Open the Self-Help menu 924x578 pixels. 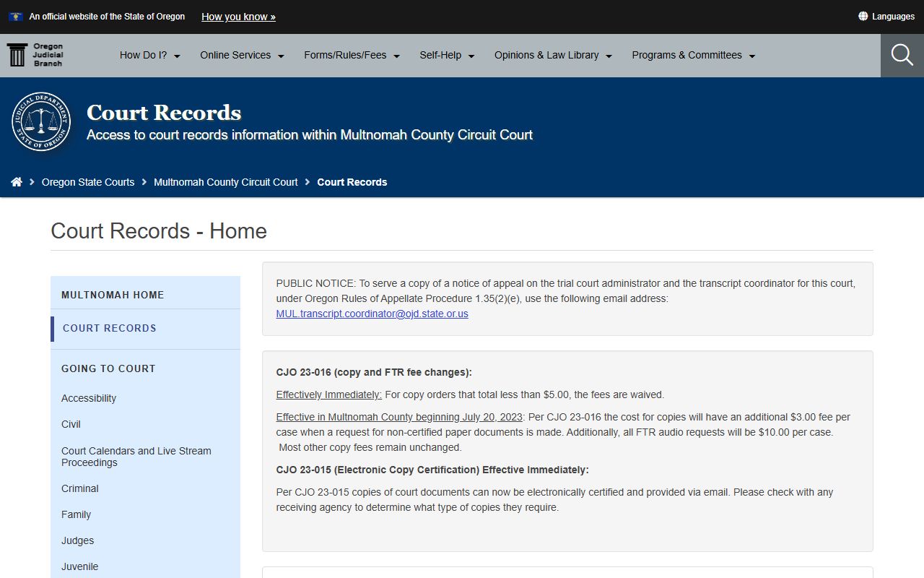pos(447,56)
